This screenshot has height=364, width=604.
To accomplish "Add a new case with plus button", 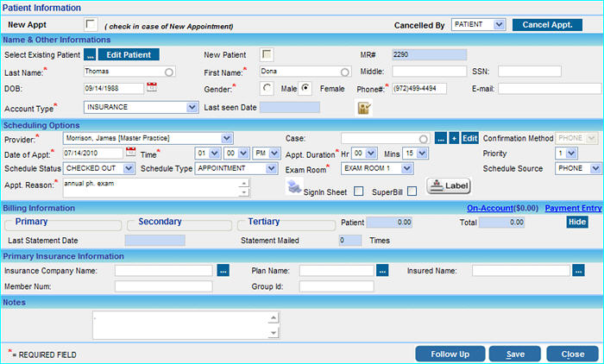I will (454, 138).
